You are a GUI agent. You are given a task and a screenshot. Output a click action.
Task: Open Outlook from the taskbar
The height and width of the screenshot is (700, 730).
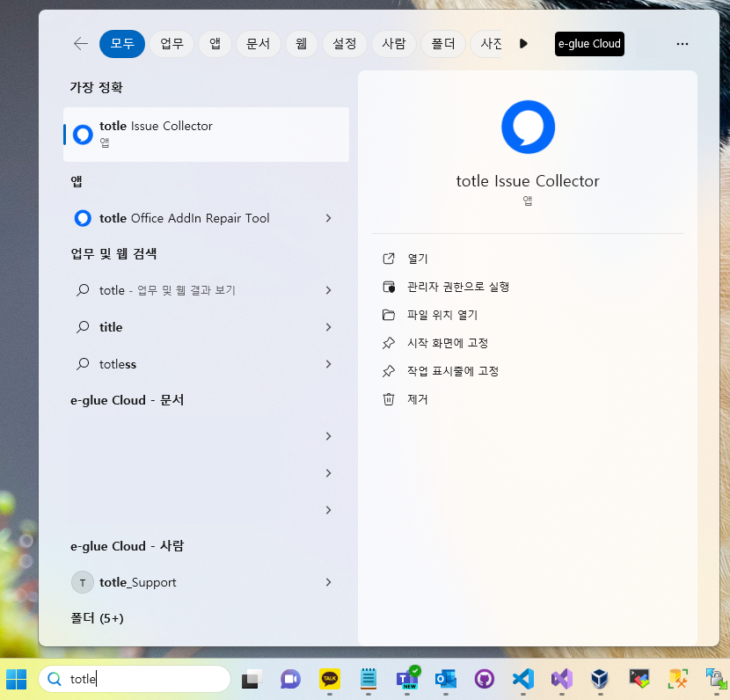click(x=446, y=679)
